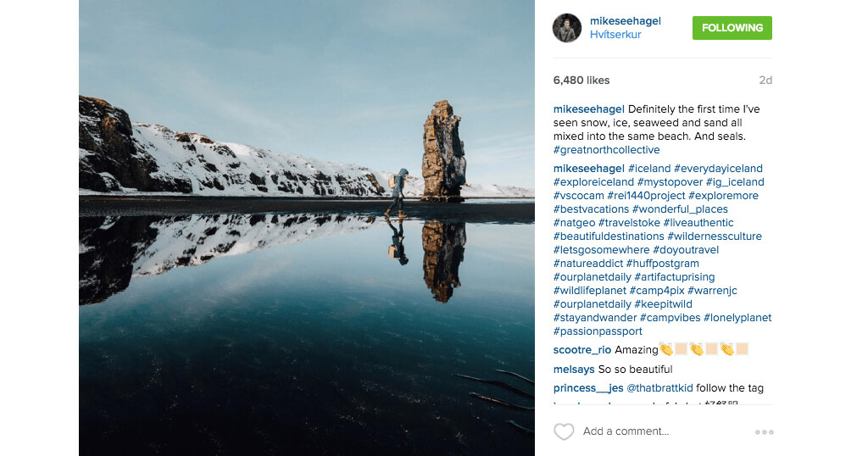The height and width of the screenshot is (456, 868).
Task: Click mikeseehagel's profile avatar
Action: coord(567,28)
